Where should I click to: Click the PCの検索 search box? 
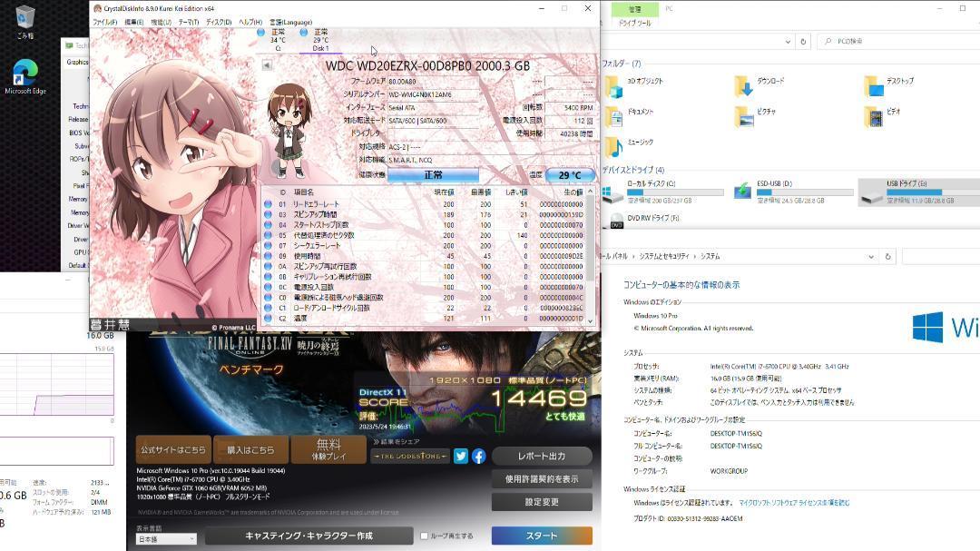900,41
